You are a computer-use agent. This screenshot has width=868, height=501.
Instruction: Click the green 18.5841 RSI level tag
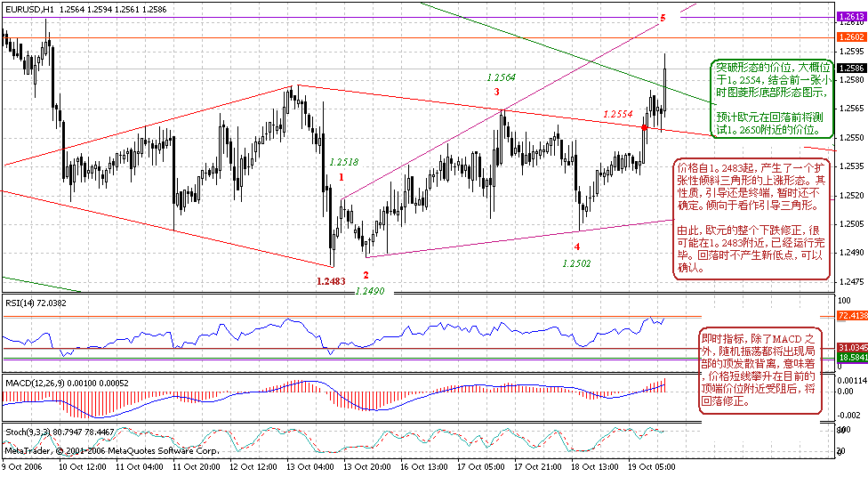[x=853, y=358]
